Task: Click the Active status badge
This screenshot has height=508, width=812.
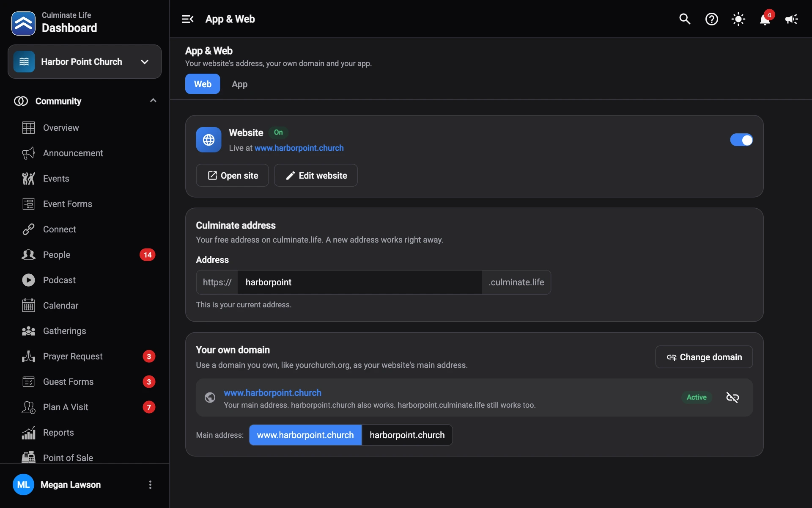Action: coord(697,397)
